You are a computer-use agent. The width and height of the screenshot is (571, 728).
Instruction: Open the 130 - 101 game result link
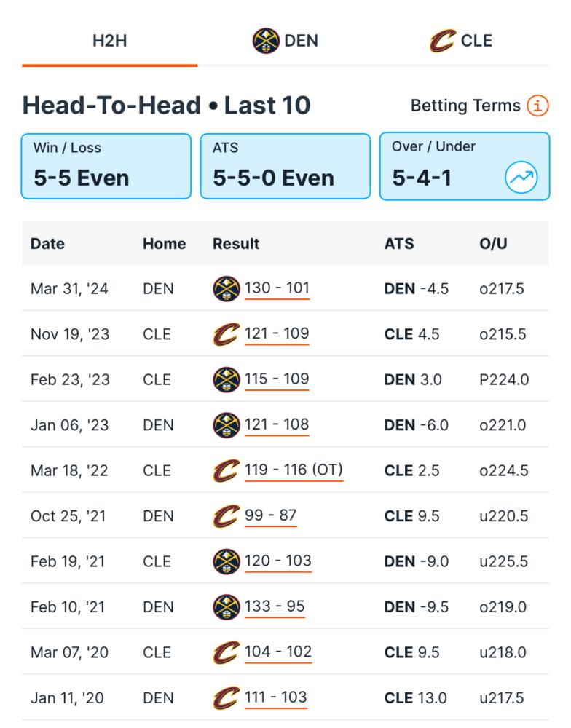click(x=277, y=288)
